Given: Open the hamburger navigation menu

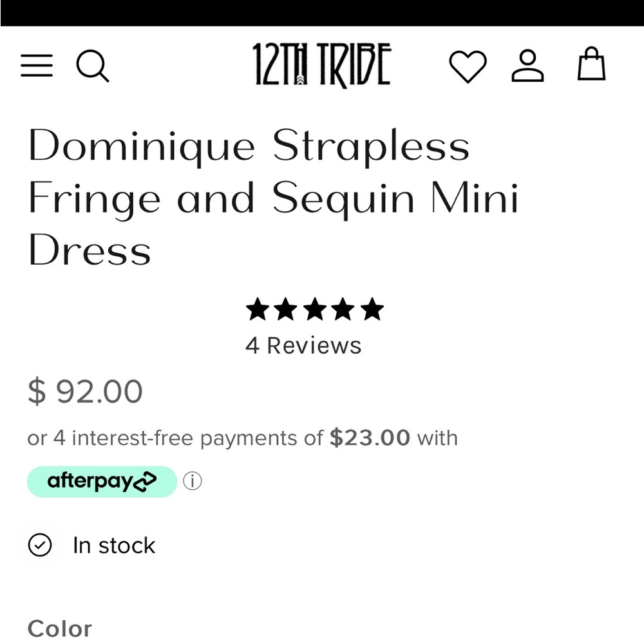Looking at the screenshot, I should coord(37,66).
